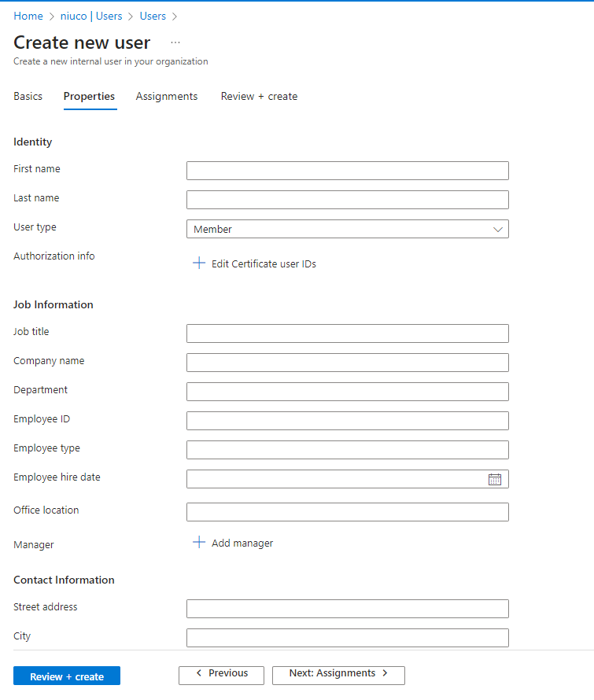The image size is (594, 700).
Task: Proceed with Next: Assignments button
Action: [x=338, y=676]
